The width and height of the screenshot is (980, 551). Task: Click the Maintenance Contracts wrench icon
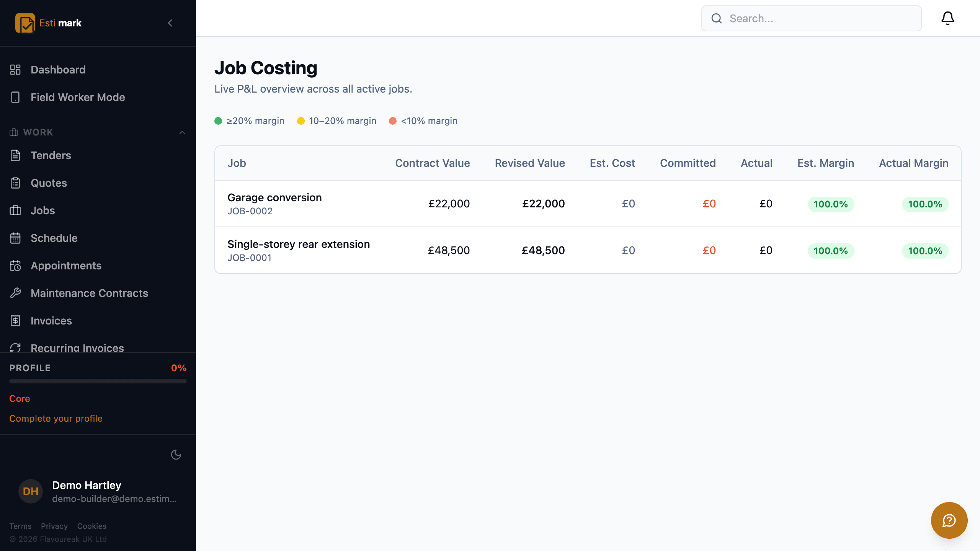(15, 293)
